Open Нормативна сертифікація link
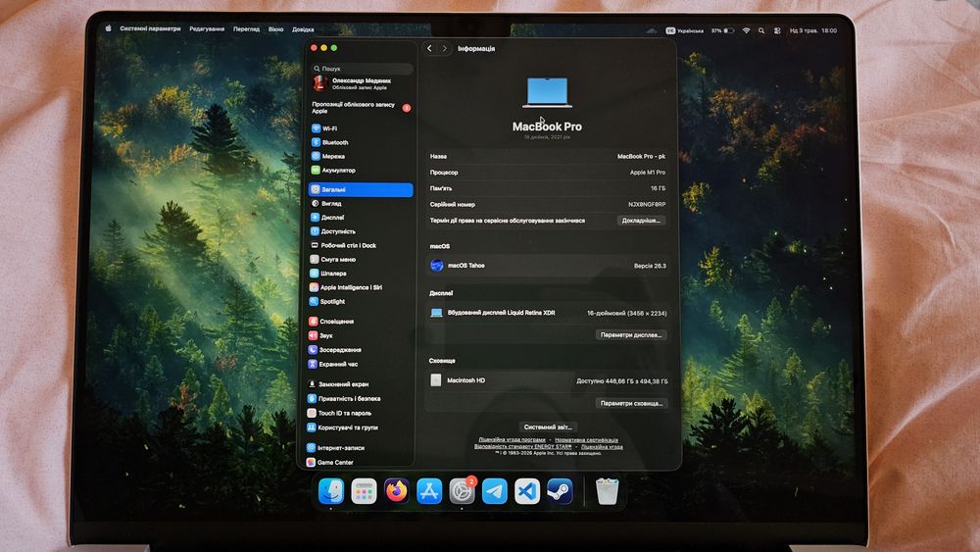Viewport: 980px width, 552px height. coord(586,440)
